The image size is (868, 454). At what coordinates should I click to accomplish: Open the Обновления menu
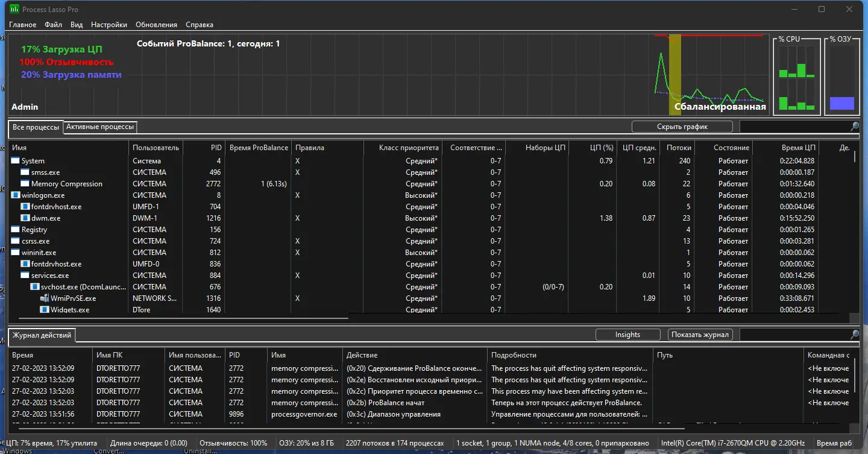click(x=157, y=25)
